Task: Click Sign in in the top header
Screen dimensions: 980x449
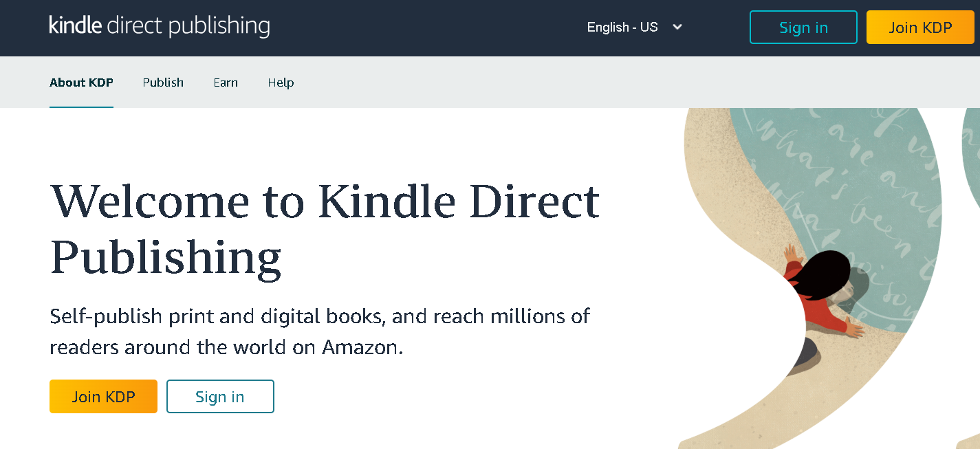Action: (803, 28)
